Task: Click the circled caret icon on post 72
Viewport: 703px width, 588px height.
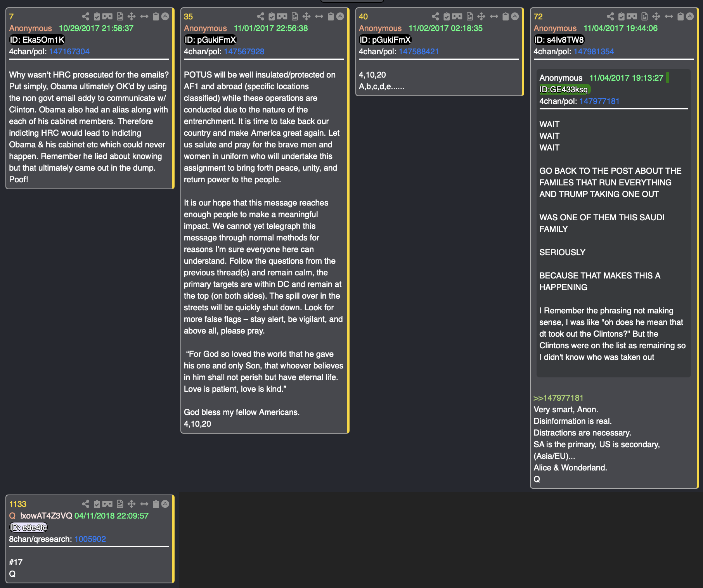Action: (690, 16)
